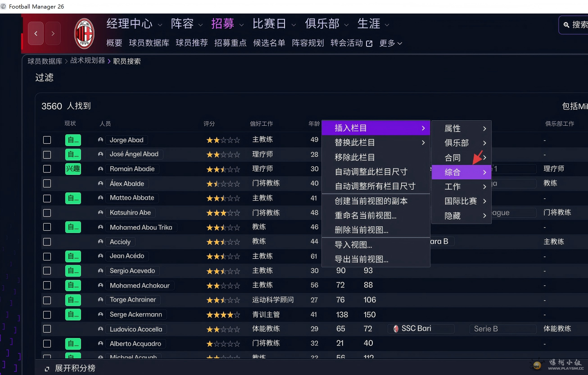Click the AC Milan club badge
Screen dimensions: 588x375
(x=84, y=33)
